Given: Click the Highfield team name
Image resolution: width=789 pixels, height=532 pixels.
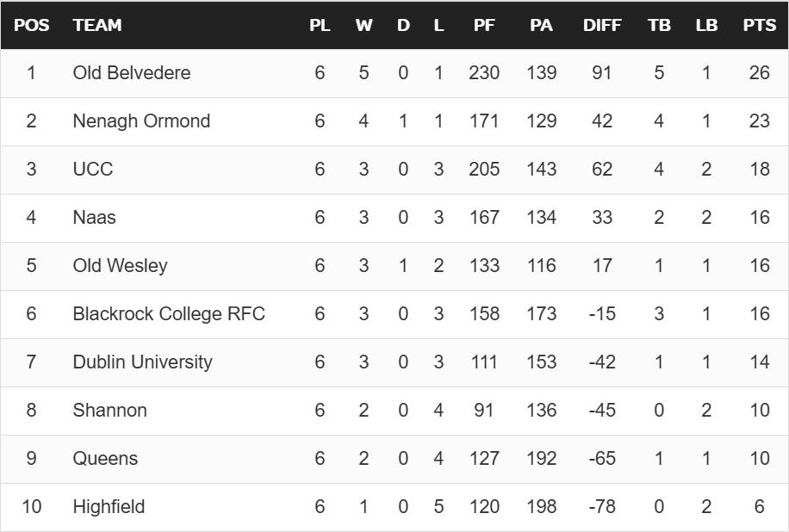Looking at the screenshot, I should [109, 507].
